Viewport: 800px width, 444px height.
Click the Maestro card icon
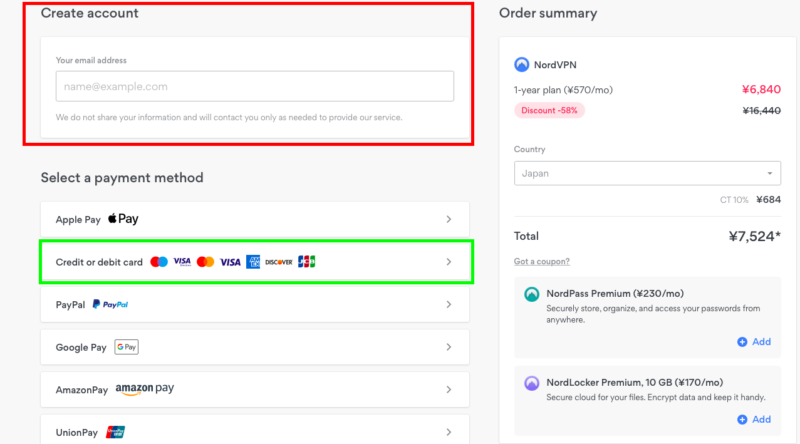(159, 262)
